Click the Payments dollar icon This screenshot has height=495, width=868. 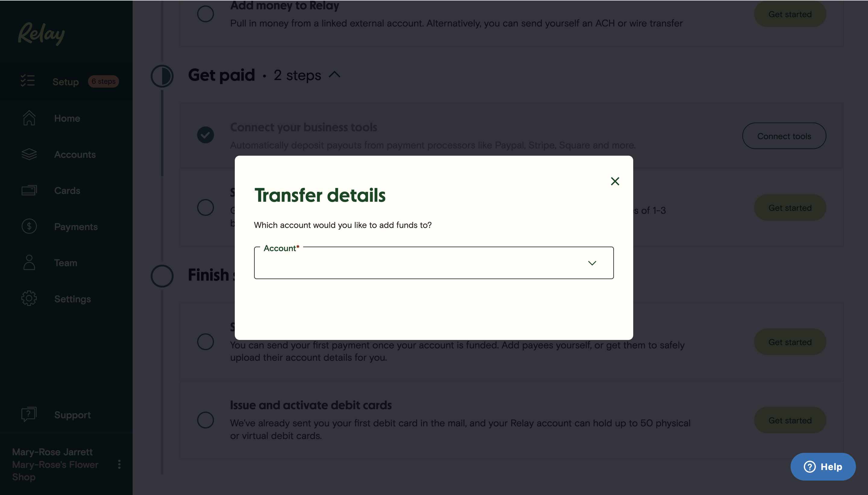[x=29, y=226]
